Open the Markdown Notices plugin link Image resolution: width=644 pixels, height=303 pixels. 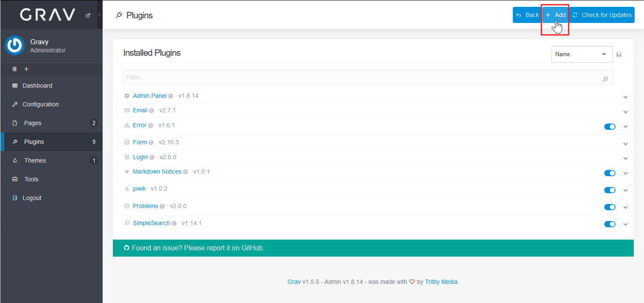tap(157, 172)
